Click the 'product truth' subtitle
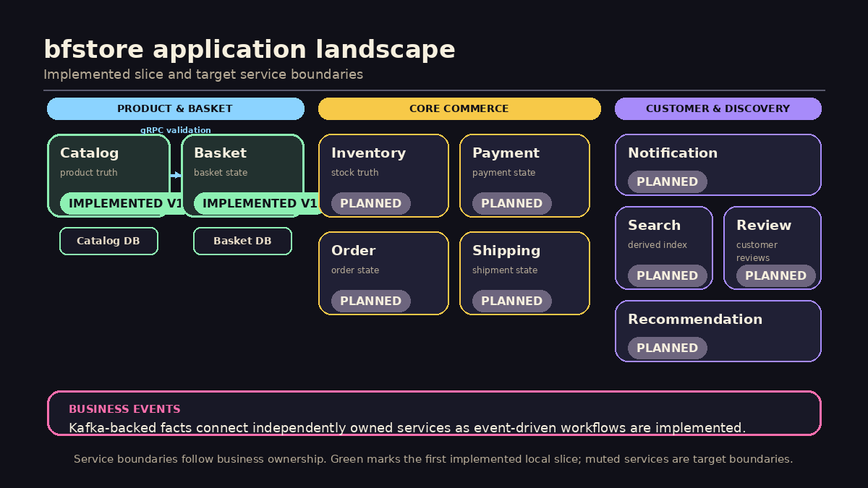The width and height of the screenshot is (868, 488). 89,173
